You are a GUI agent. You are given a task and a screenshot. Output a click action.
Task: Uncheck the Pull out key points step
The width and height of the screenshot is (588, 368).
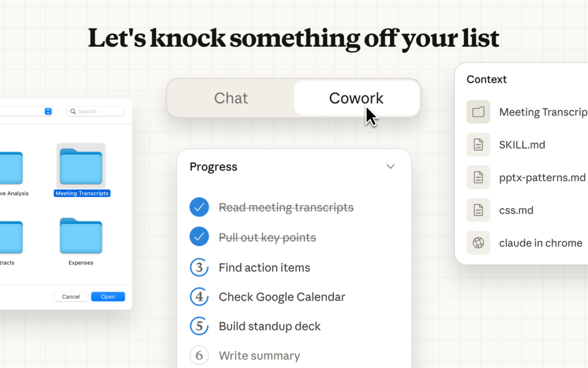coord(199,237)
